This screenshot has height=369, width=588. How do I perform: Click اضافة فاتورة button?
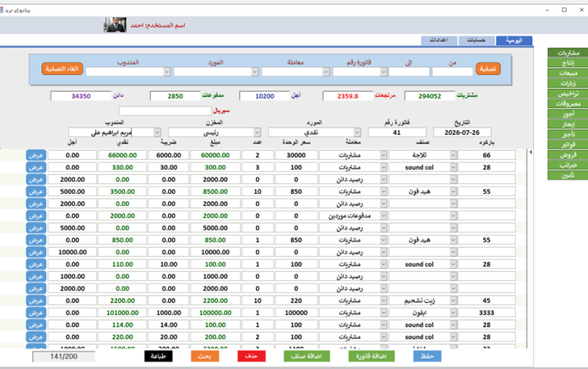[x=372, y=356]
